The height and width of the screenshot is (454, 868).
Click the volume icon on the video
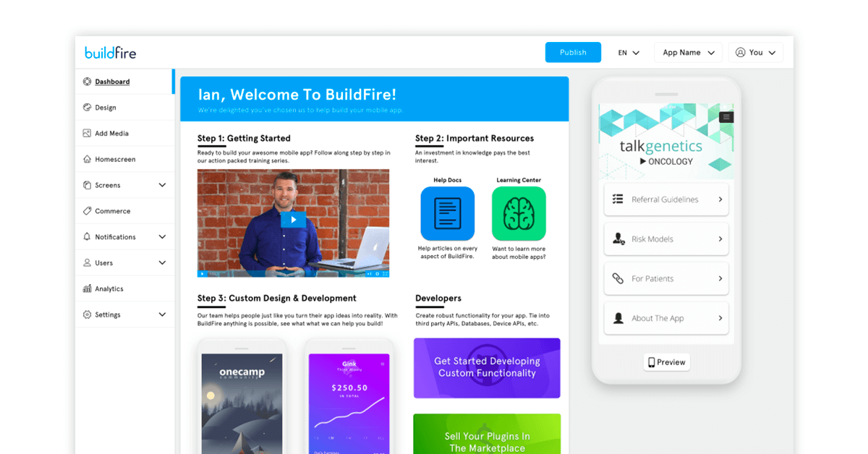point(369,274)
